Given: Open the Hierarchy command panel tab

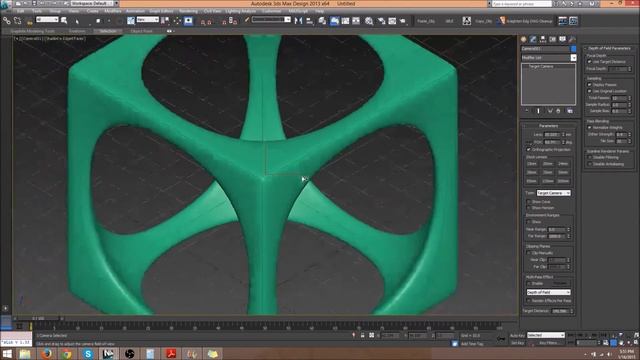Looking at the screenshot, I should click(543, 39).
